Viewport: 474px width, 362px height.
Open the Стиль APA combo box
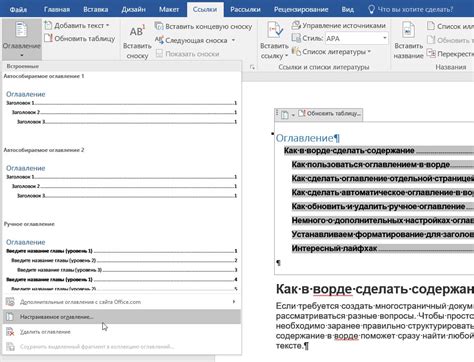click(356, 38)
